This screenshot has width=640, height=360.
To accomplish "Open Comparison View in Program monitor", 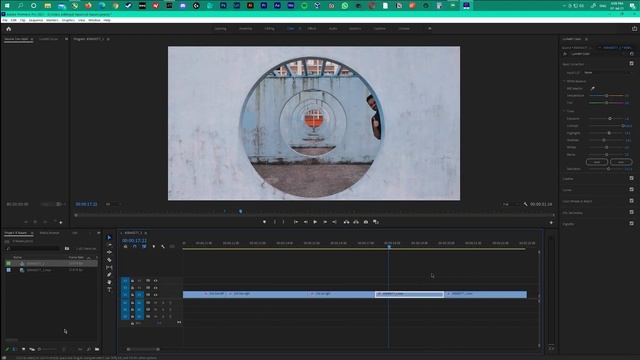I will [x=376, y=222].
